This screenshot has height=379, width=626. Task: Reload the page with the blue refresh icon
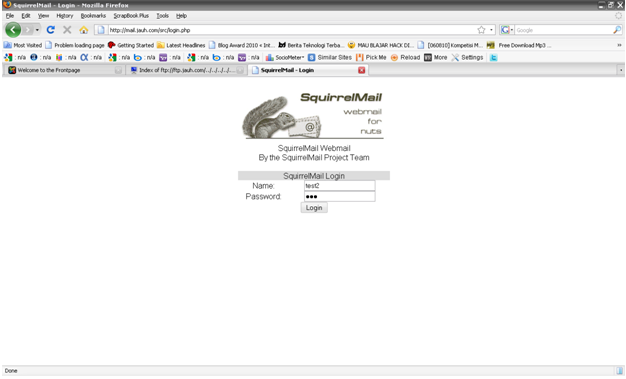coord(51,30)
